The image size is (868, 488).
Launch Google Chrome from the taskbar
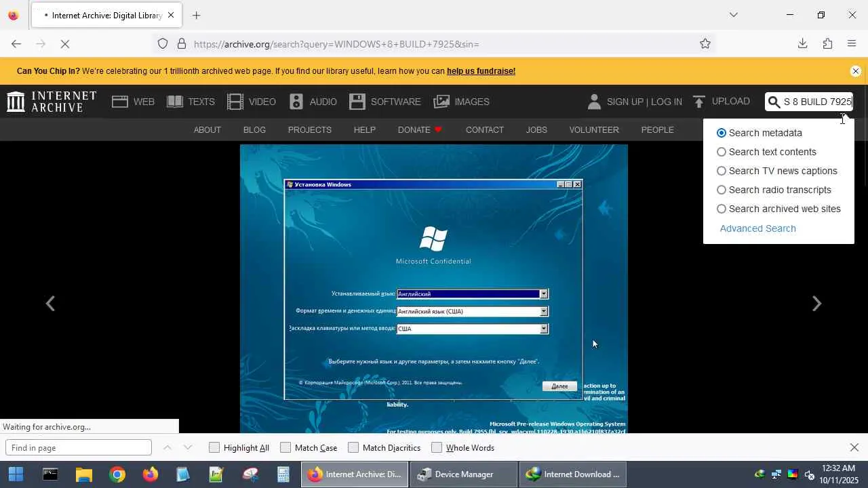point(117,474)
